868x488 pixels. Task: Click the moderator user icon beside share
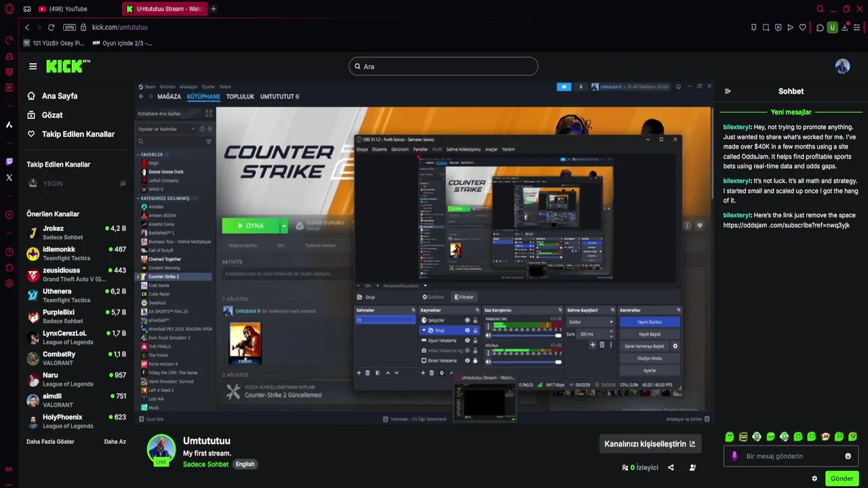click(x=692, y=468)
